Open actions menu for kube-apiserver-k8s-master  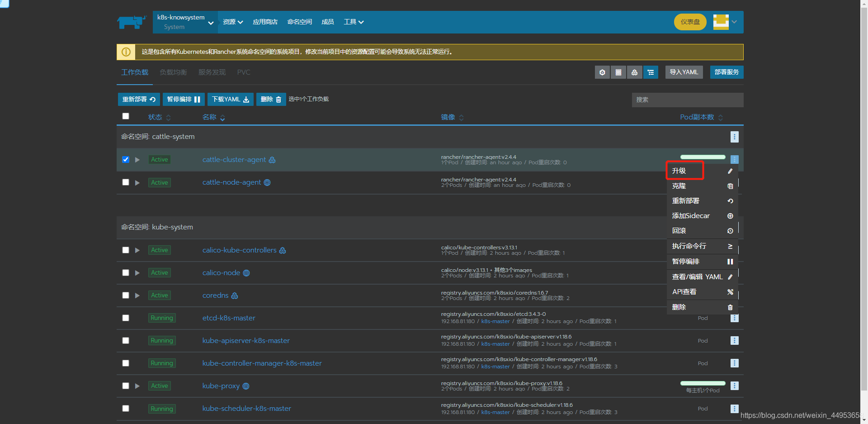click(x=735, y=341)
